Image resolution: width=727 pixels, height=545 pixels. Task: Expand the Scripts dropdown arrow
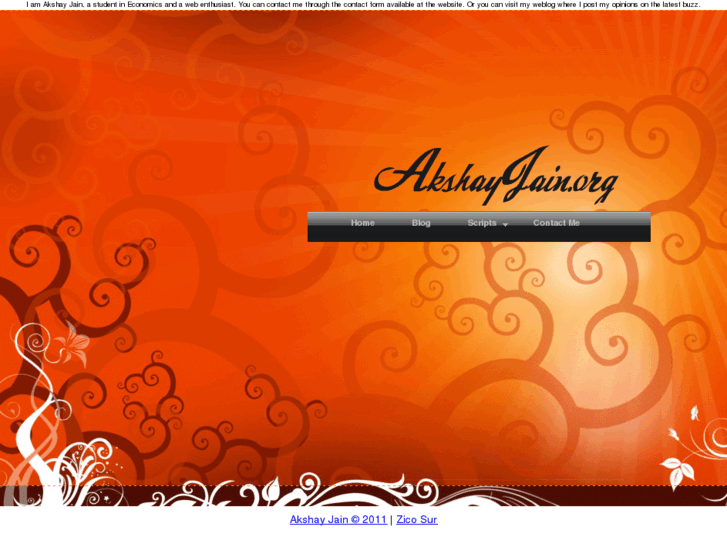(505, 224)
